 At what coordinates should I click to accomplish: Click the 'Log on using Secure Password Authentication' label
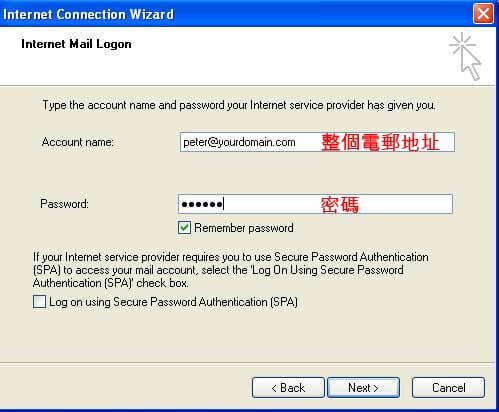click(173, 302)
